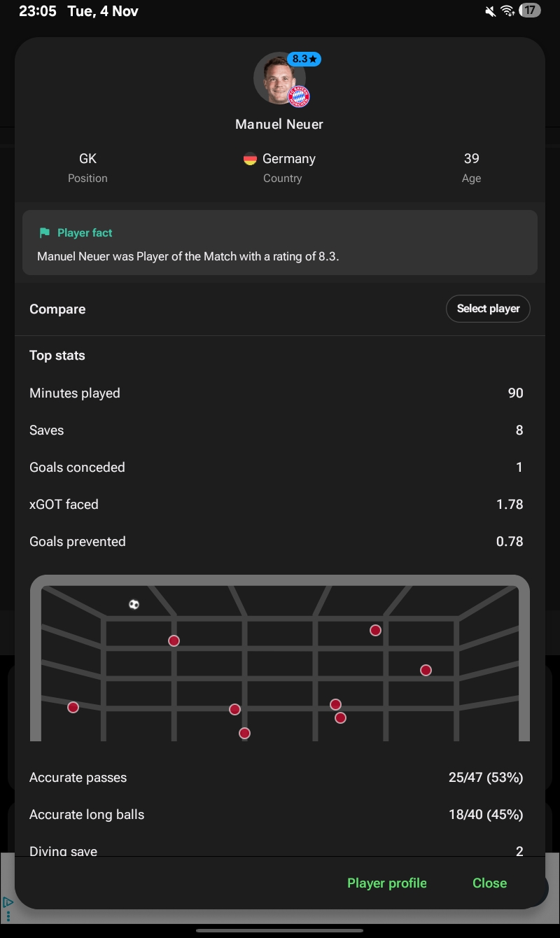The height and width of the screenshot is (938, 560).
Task: Tap the far-left red shot dot
Action: [73, 707]
